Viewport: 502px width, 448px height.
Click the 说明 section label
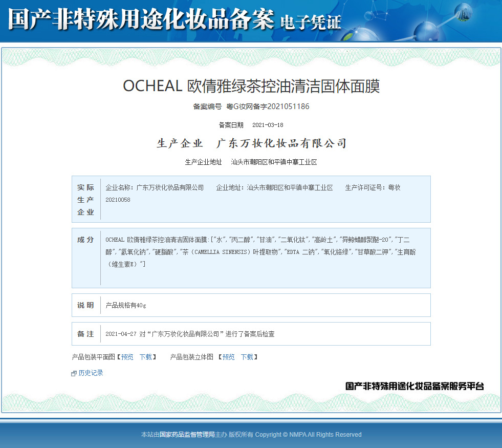tap(85, 305)
